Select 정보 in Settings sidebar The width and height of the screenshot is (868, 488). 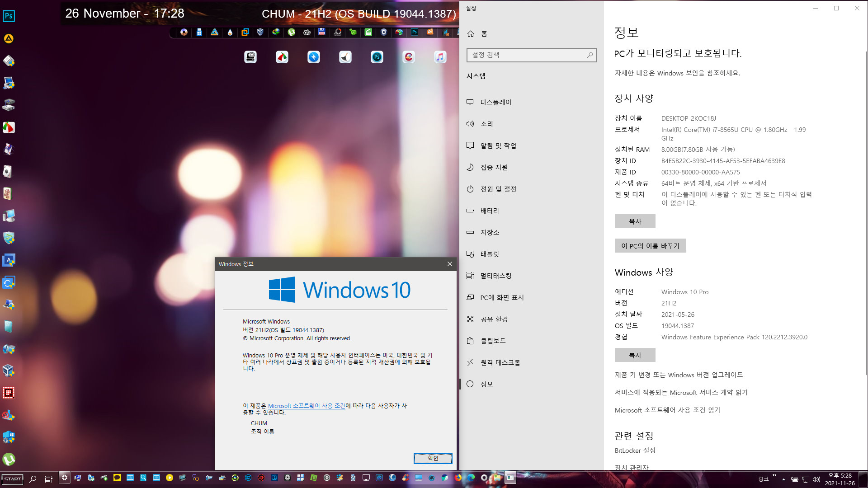[x=532, y=384]
